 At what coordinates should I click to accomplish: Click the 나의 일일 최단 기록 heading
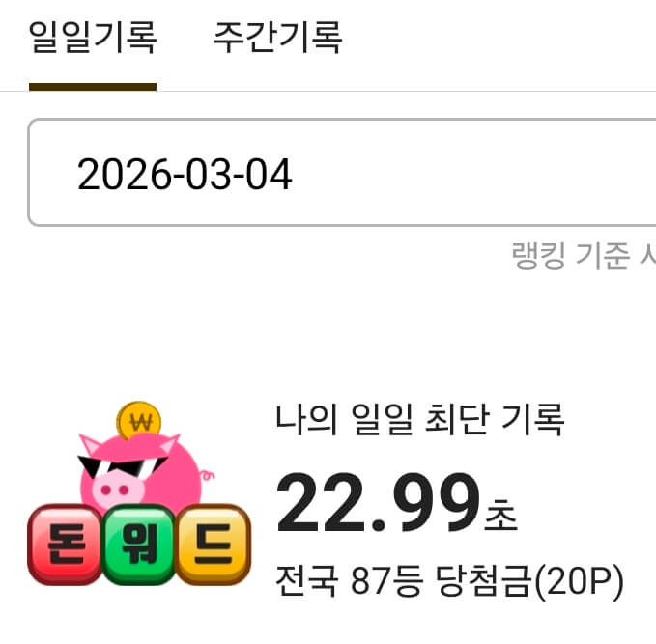[x=419, y=419]
